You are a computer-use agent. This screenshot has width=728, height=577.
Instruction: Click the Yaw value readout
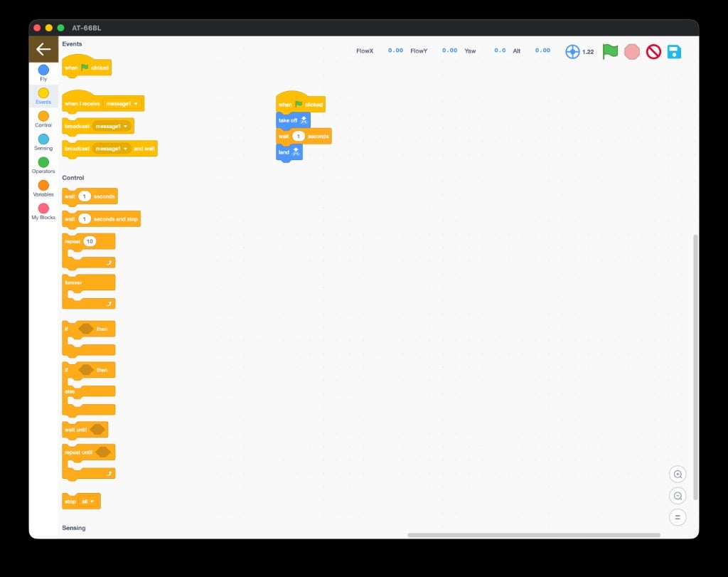[x=500, y=51]
